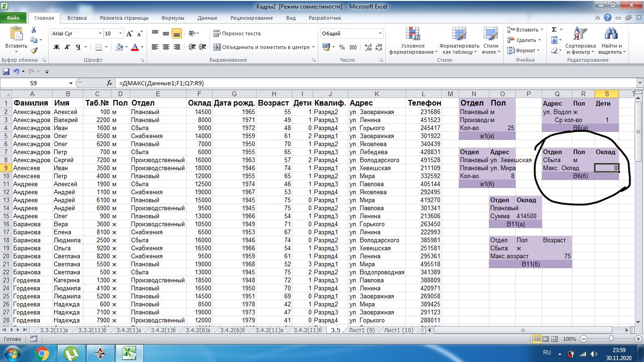Image resolution: width=644 pixels, height=362 pixels.
Task: Open the Name Box dropdown showing S9
Action: pos(71,83)
